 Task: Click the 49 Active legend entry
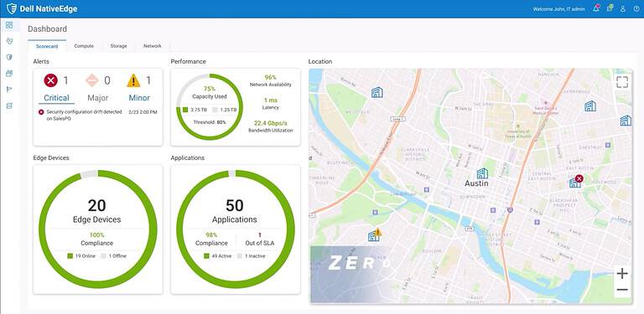point(218,256)
